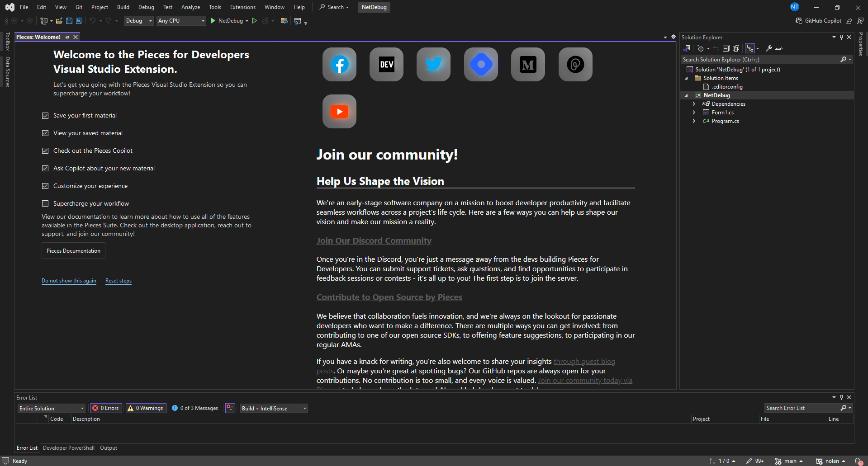Open the Any CPU platform dropdown

181,21
